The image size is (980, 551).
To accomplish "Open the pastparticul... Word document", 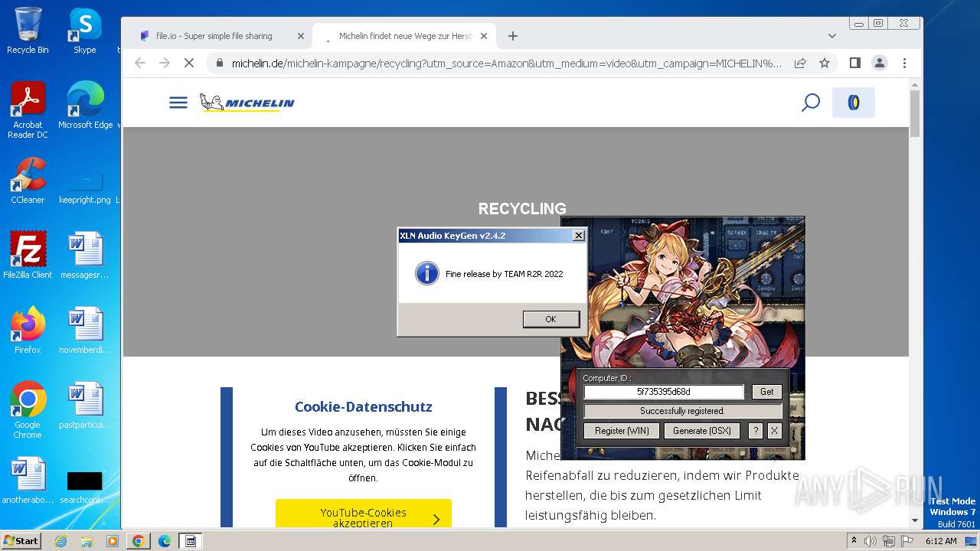I will pos(85,406).
